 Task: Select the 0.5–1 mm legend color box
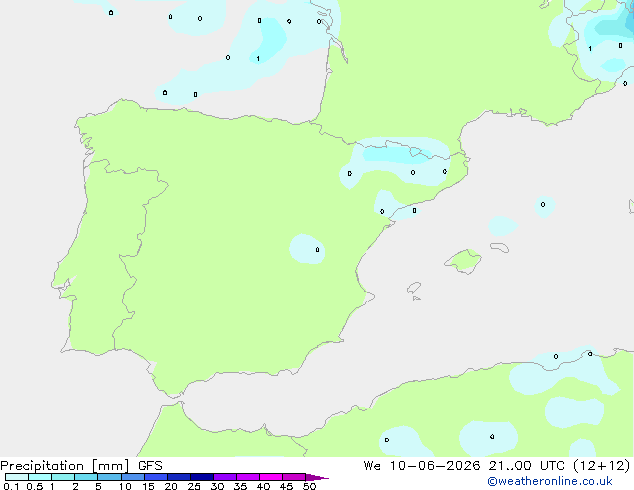(40, 477)
